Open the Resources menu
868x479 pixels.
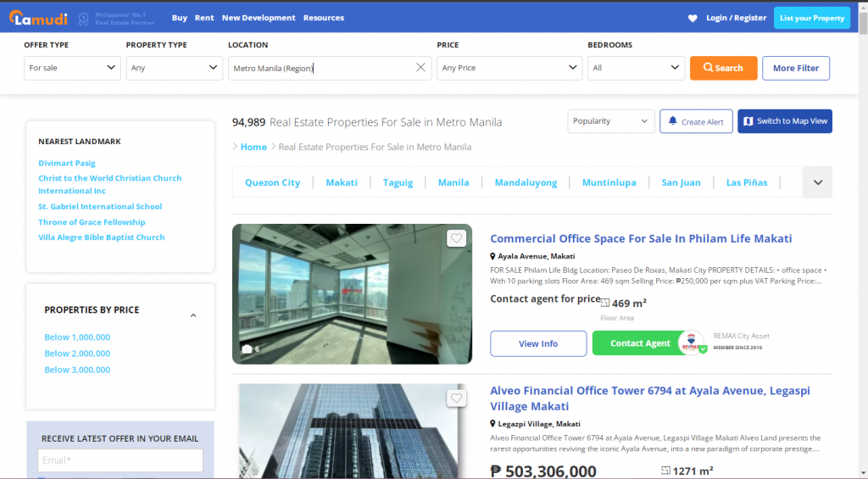pyautogui.click(x=323, y=18)
